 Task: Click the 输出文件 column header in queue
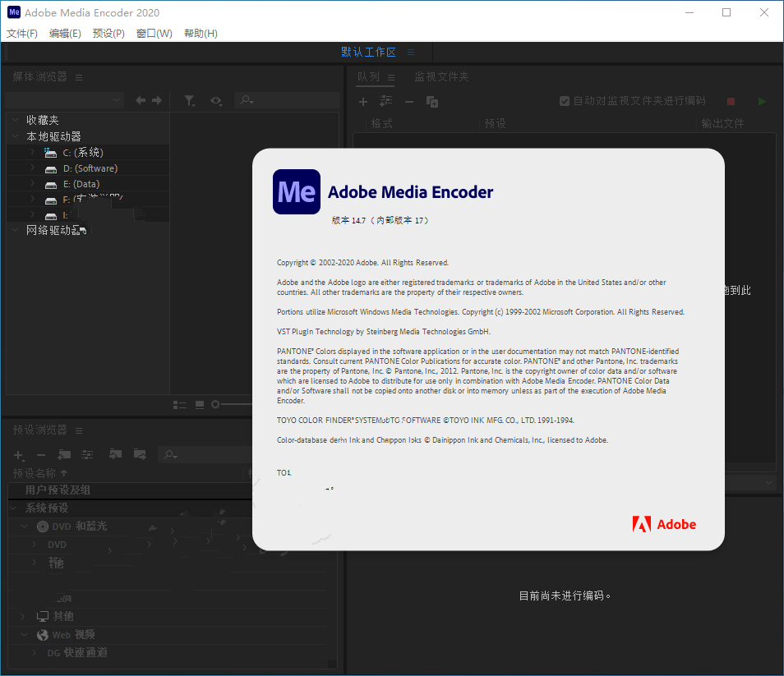click(x=722, y=123)
